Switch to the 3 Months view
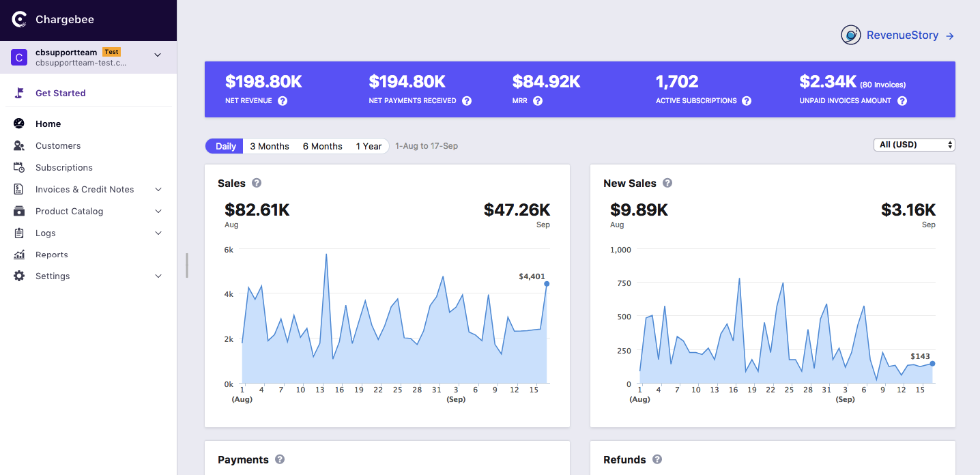This screenshot has width=980, height=475. [x=269, y=145]
